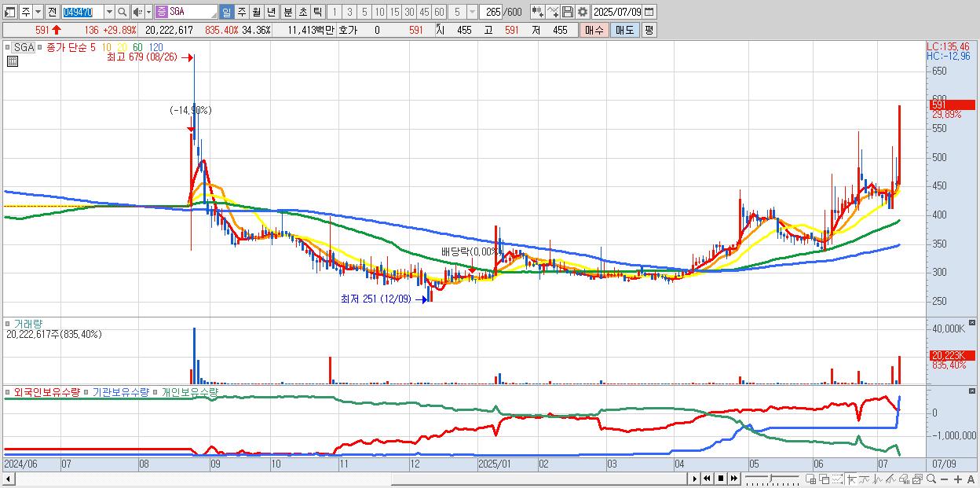Screen dimensions: 980x488
Task: Click the bar-width slider at bottom
Action: 772,479
